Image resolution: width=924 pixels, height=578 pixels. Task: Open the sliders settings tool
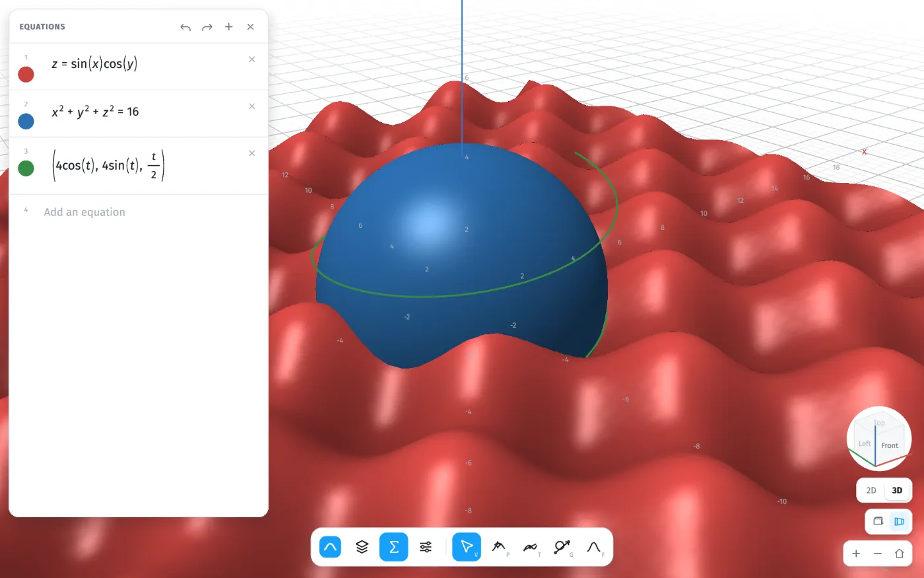pos(426,547)
